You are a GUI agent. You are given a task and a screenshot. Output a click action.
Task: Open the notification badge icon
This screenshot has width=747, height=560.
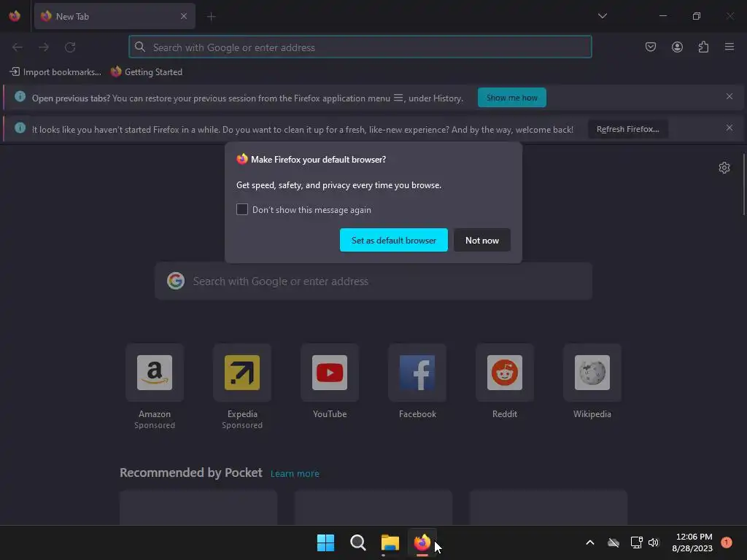[x=727, y=542]
